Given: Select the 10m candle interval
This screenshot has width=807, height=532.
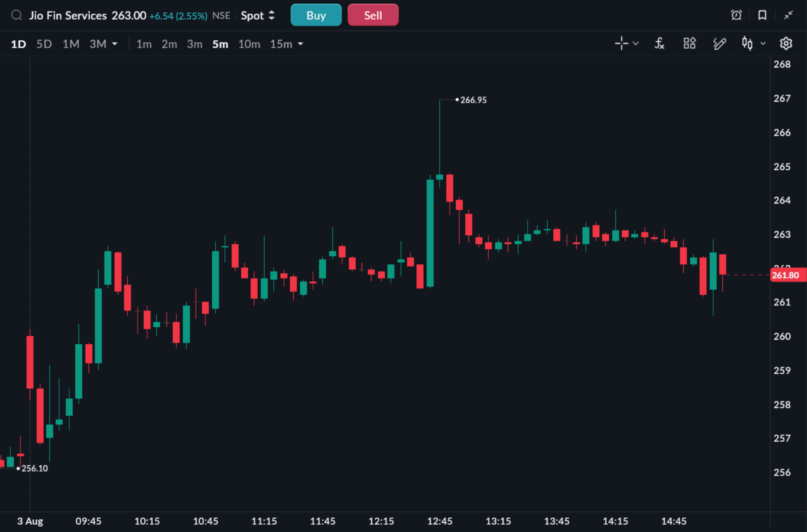Looking at the screenshot, I should (249, 44).
